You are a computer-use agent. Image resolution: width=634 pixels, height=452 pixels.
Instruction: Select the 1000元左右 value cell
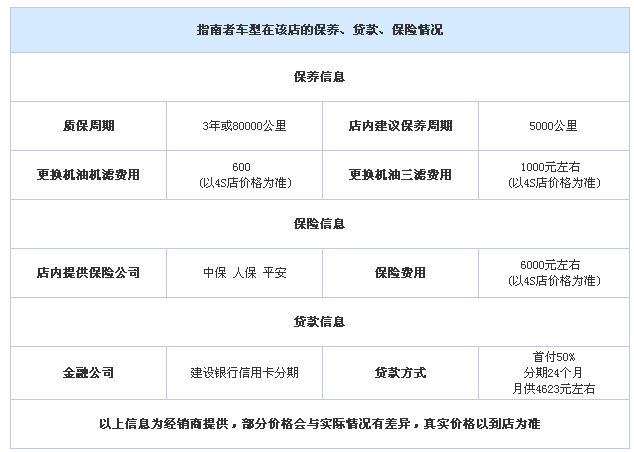point(554,175)
